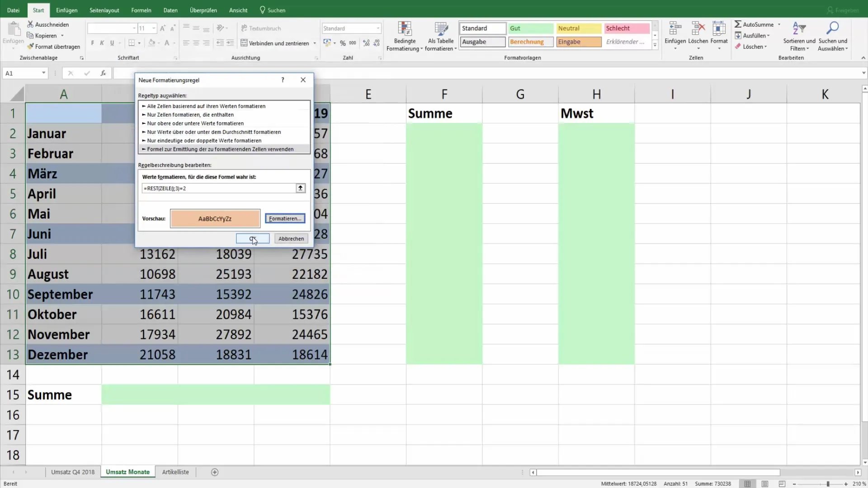Switch to Umsatz Q4 2018 sheet
The height and width of the screenshot is (488, 868).
click(x=73, y=472)
